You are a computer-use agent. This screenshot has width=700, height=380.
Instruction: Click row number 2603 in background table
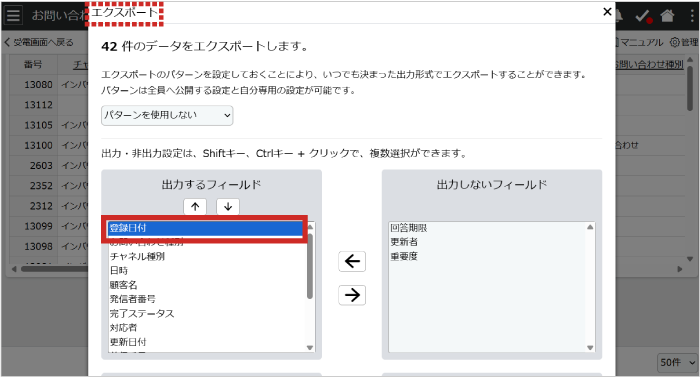41,166
